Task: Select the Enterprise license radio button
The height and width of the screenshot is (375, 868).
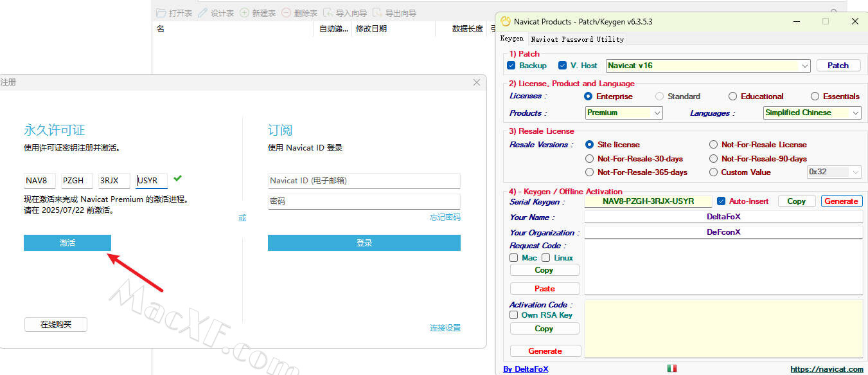Action: 588,96
